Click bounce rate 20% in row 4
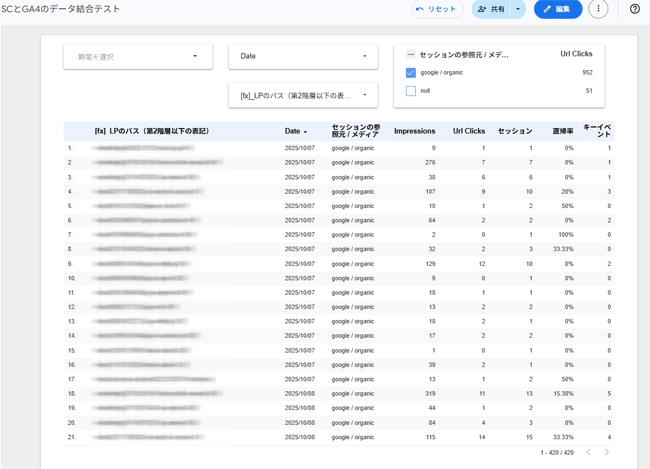The image size is (650, 469). click(x=568, y=192)
